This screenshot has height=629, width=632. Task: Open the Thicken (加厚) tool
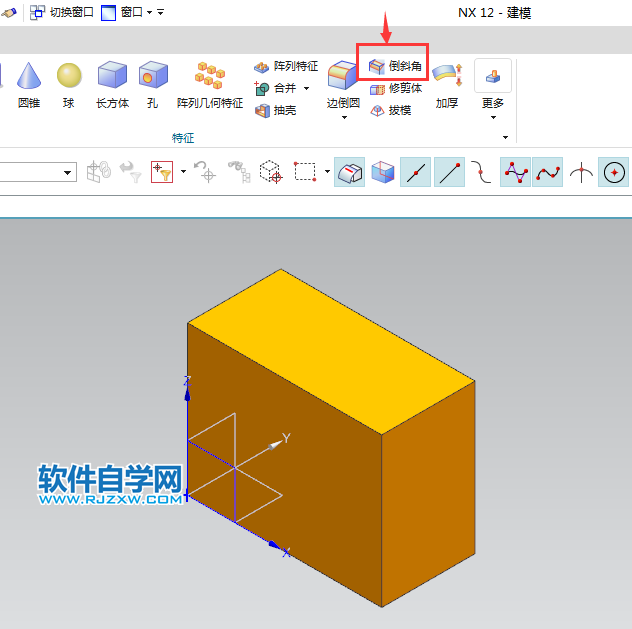[447, 85]
